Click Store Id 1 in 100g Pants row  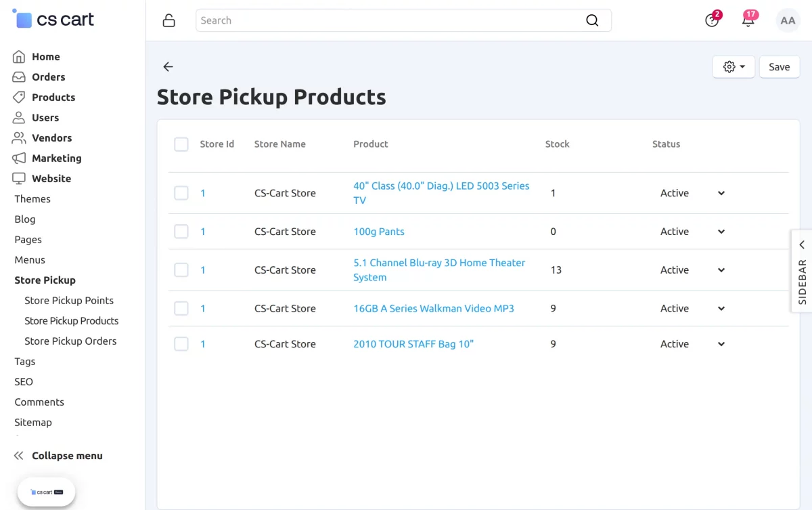203,232
